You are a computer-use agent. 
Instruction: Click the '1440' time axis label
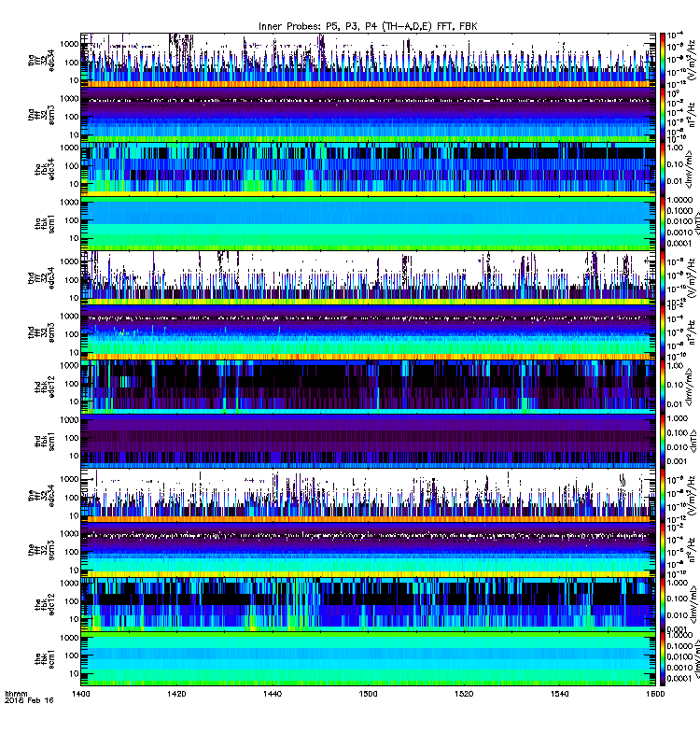273,694
